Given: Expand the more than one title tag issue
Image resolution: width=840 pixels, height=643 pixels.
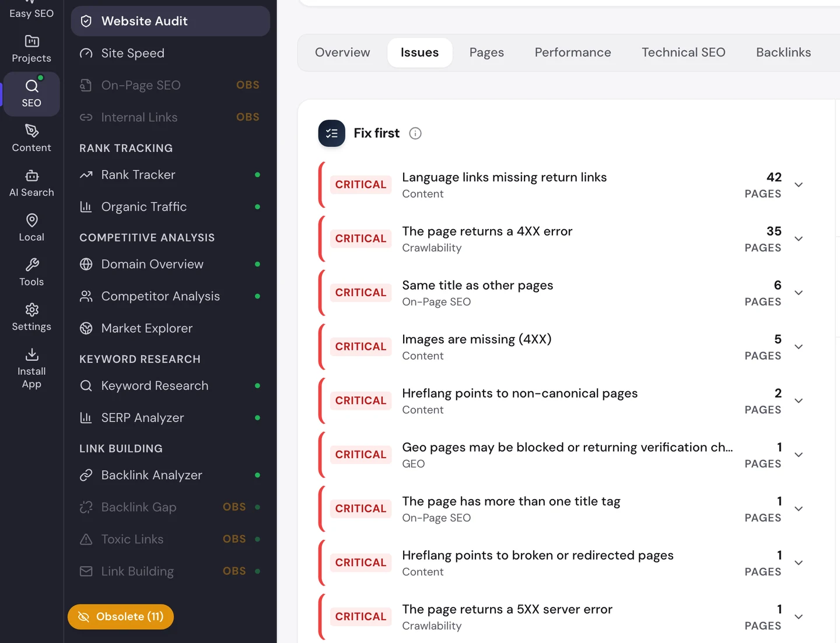Looking at the screenshot, I should tap(799, 509).
